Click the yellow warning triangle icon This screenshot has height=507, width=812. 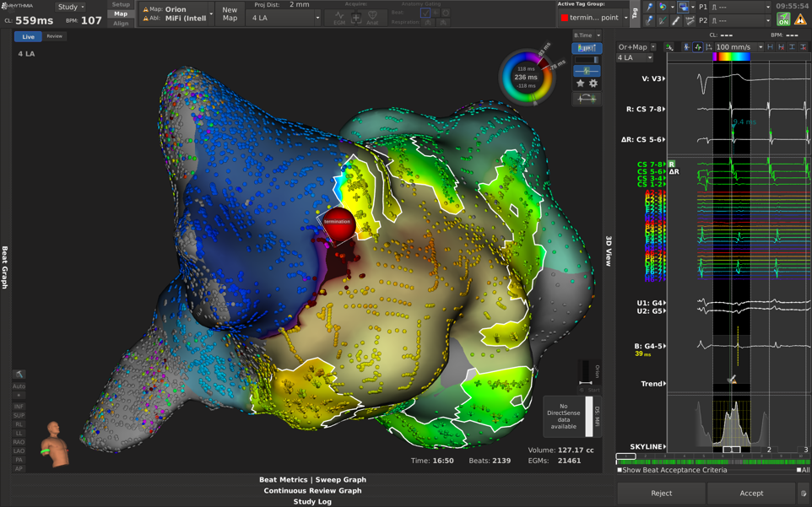pyautogui.click(x=800, y=19)
